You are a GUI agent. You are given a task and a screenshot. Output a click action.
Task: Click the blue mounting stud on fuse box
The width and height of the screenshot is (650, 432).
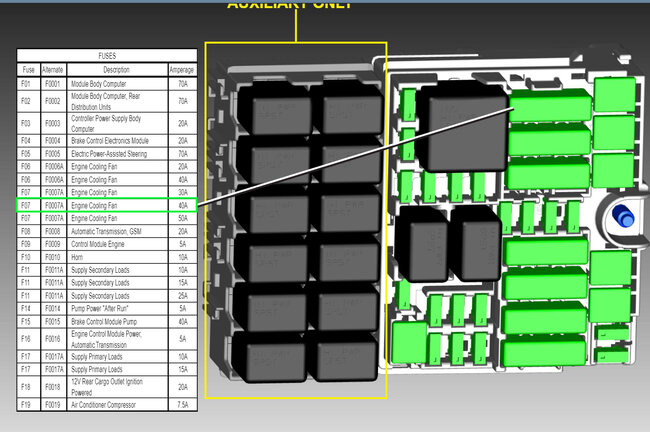623,216
